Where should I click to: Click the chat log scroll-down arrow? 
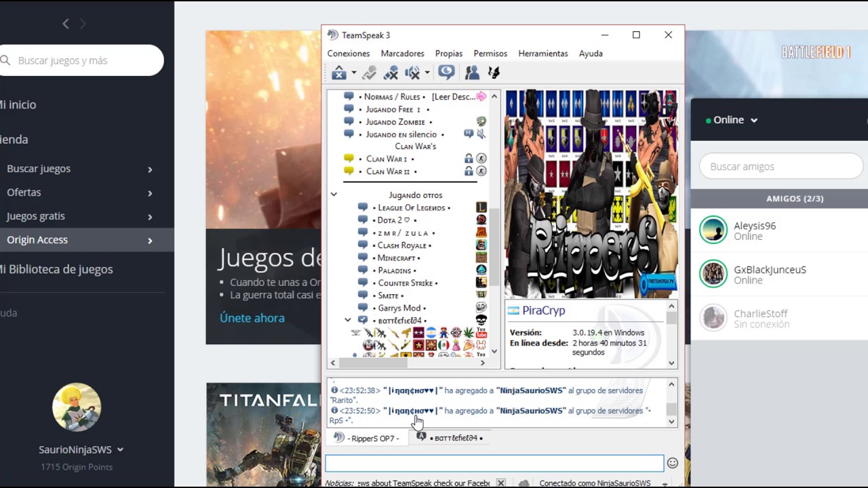(672, 422)
